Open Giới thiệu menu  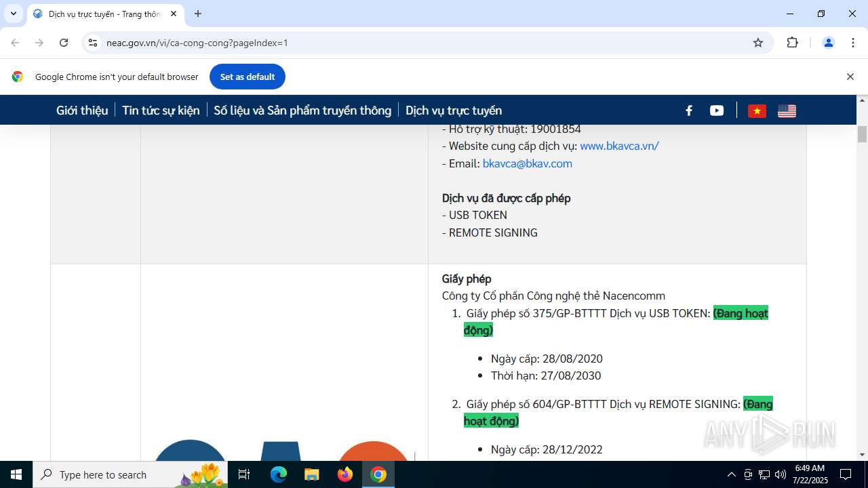click(x=82, y=110)
